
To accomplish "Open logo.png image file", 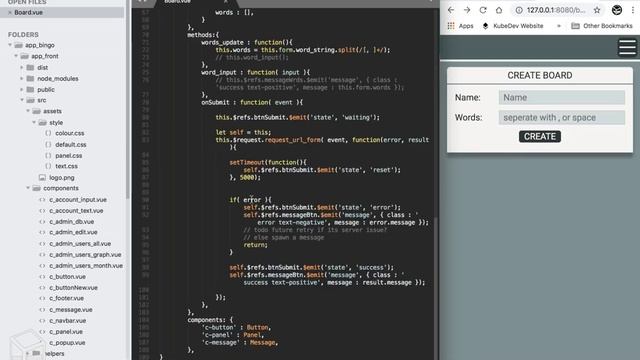I will click(x=62, y=178).
